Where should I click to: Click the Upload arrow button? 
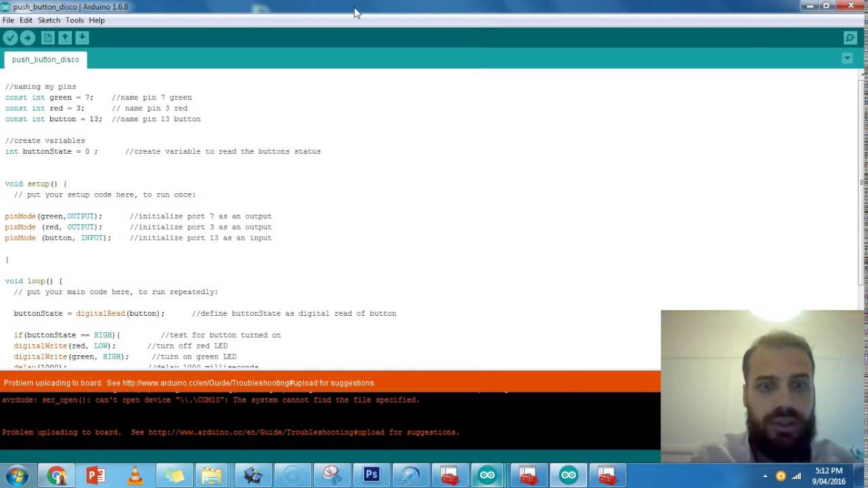28,38
